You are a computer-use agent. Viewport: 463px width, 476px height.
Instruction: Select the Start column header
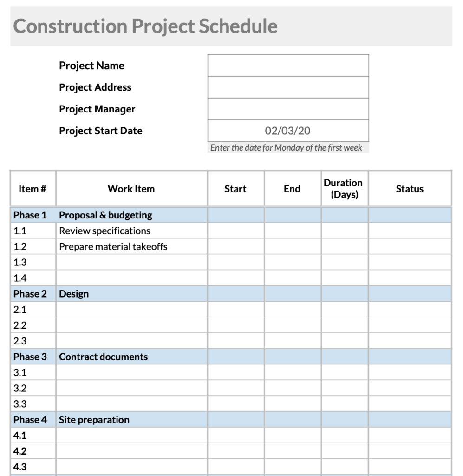235,189
